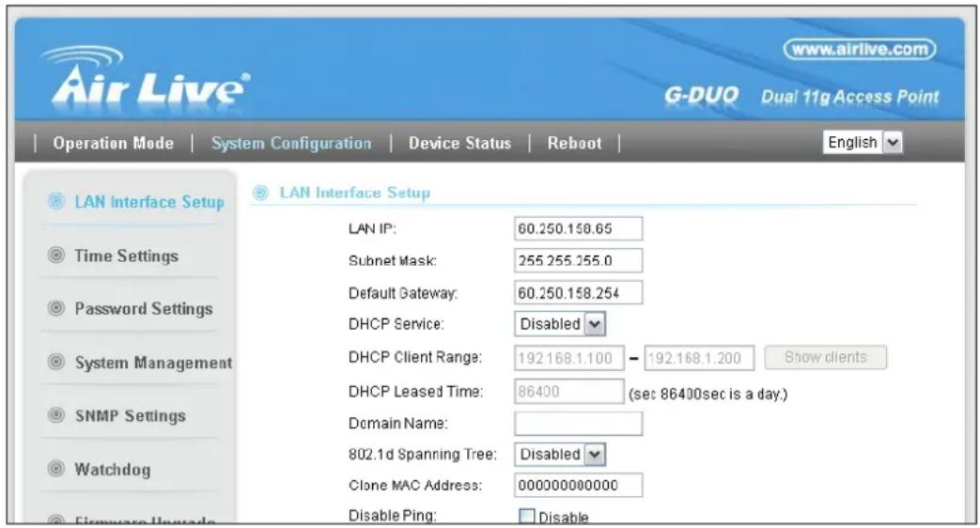The image size is (980, 528).
Task: Open the Operation Mode menu
Action: (113, 143)
